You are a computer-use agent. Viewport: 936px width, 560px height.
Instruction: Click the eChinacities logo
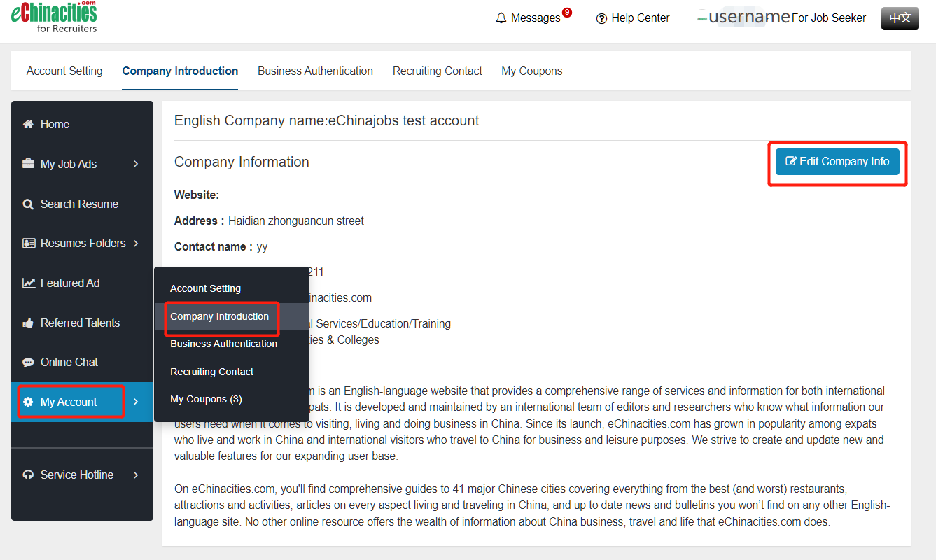[54, 17]
